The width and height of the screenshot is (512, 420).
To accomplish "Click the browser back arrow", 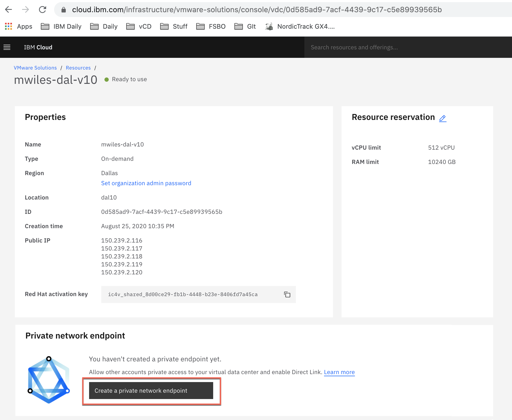I will pos(9,10).
